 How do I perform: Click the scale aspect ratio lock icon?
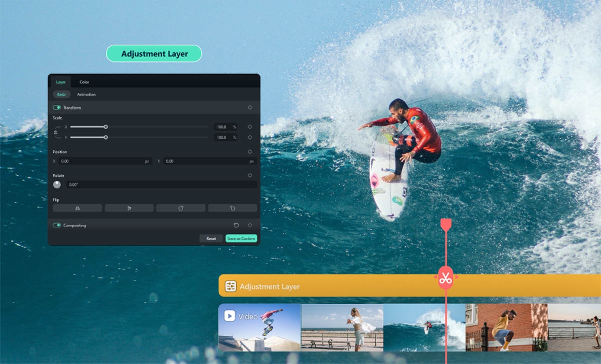56,132
